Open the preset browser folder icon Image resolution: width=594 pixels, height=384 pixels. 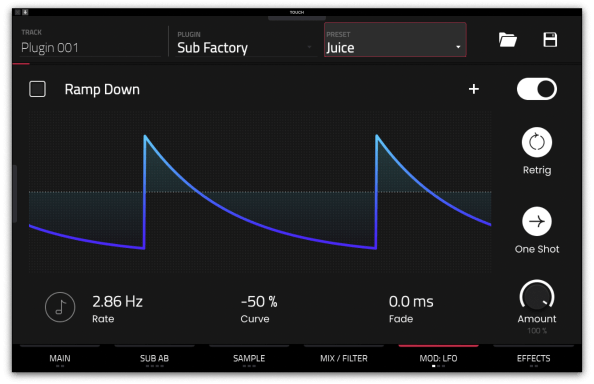tap(508, 40)
